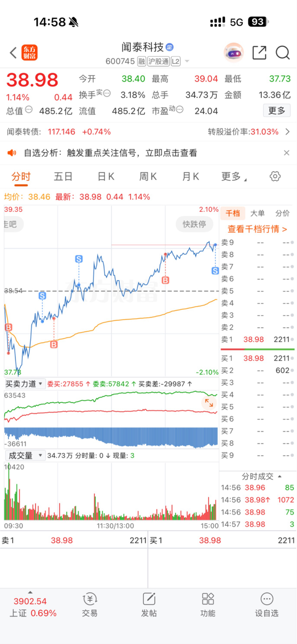This screenshot has height=644, width=297.
Task: Switch to the 五日 chart tab
Action: 63,177
